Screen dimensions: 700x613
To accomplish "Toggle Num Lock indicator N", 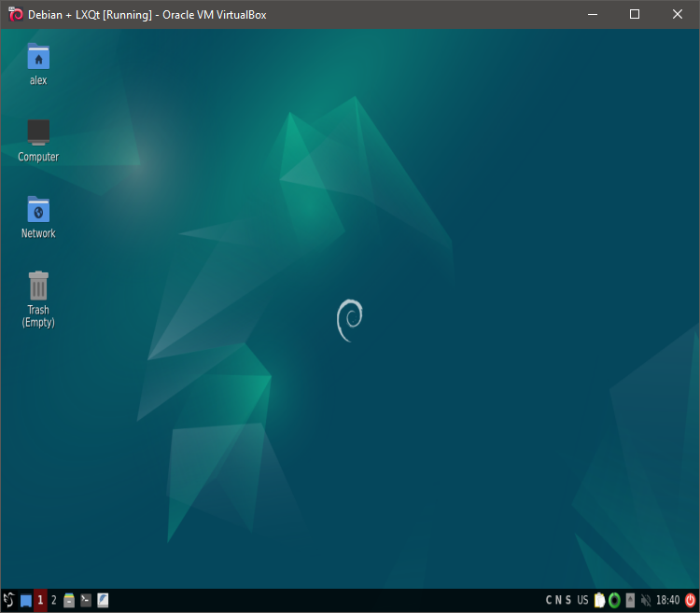I will coord(558,600).
